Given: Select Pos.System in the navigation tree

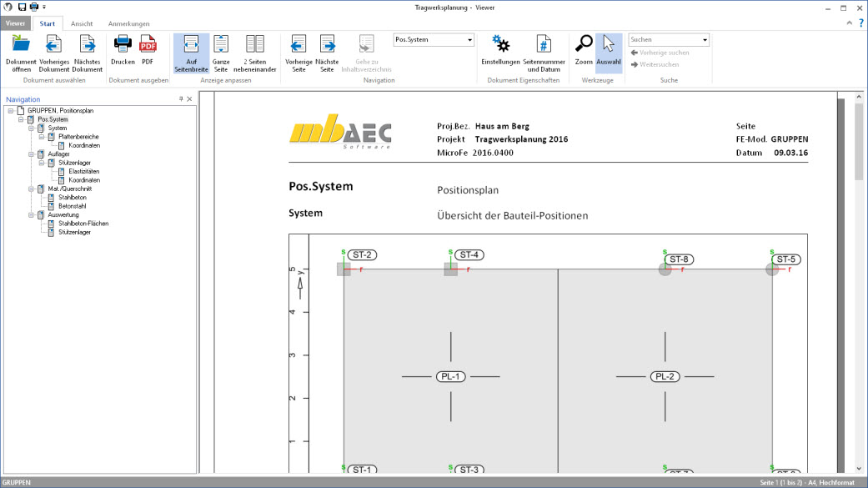Looking at the screenshot, I should 53,119.
